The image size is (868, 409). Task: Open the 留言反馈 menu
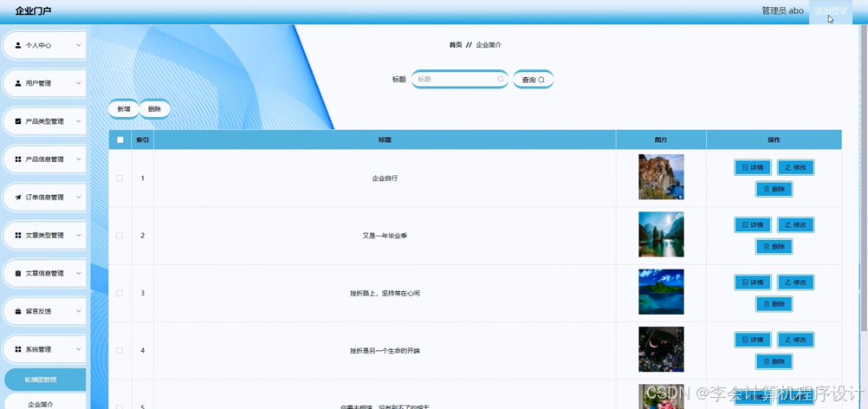pos(45,312)
